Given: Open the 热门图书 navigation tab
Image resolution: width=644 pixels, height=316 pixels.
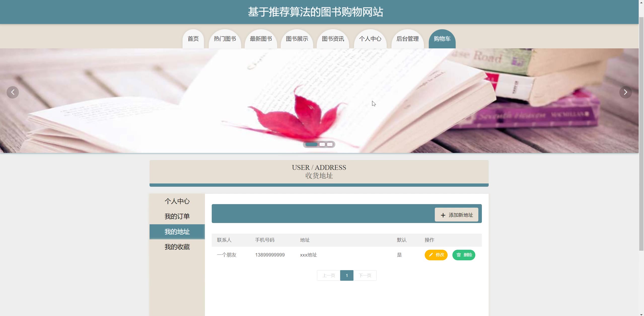Looking at the screenshot, I should pos(225,39).
